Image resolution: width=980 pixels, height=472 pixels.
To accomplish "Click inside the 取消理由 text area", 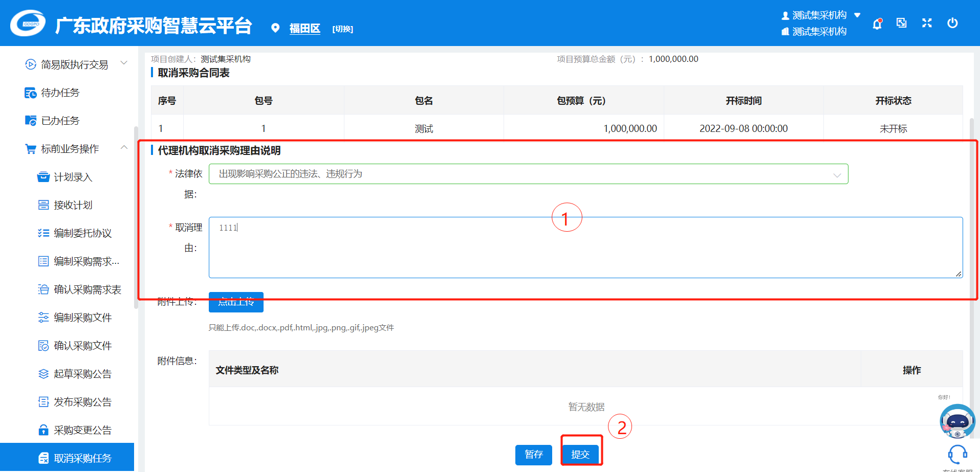I will [x=585, y=248].
